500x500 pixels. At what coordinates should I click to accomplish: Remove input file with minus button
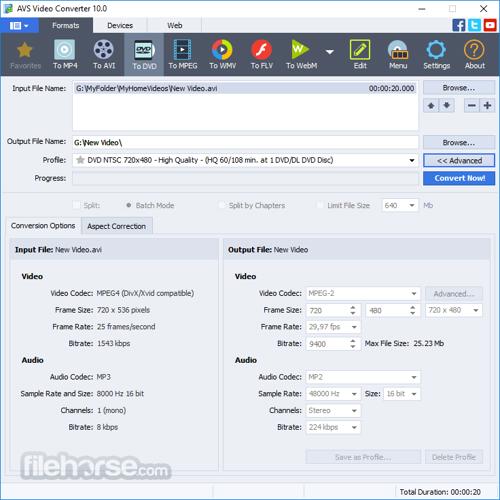[472, 106]
